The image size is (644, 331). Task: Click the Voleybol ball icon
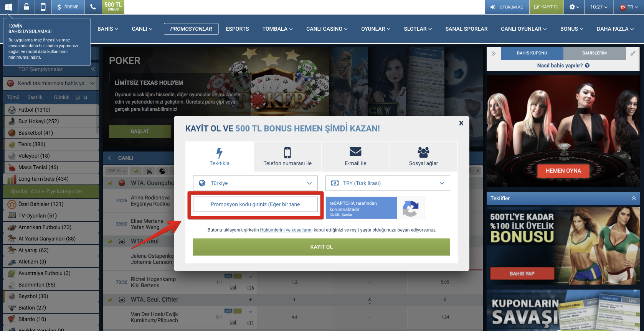(x=12, y=156)
